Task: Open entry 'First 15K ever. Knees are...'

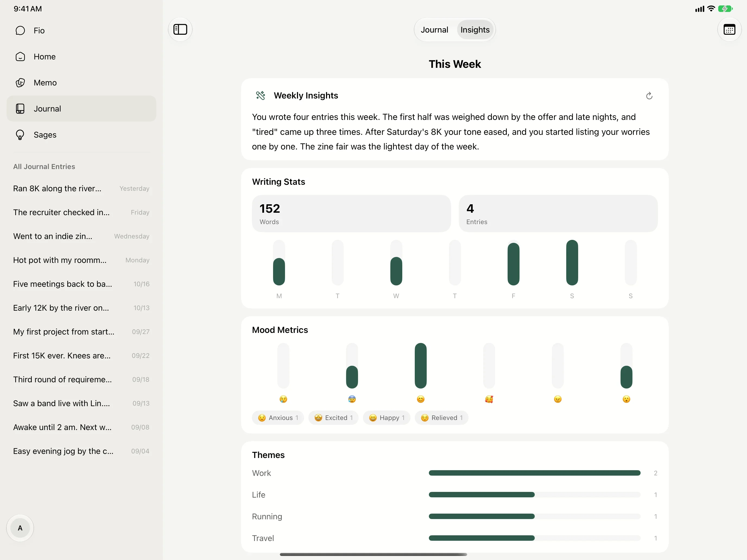Action: coord(81,355)
